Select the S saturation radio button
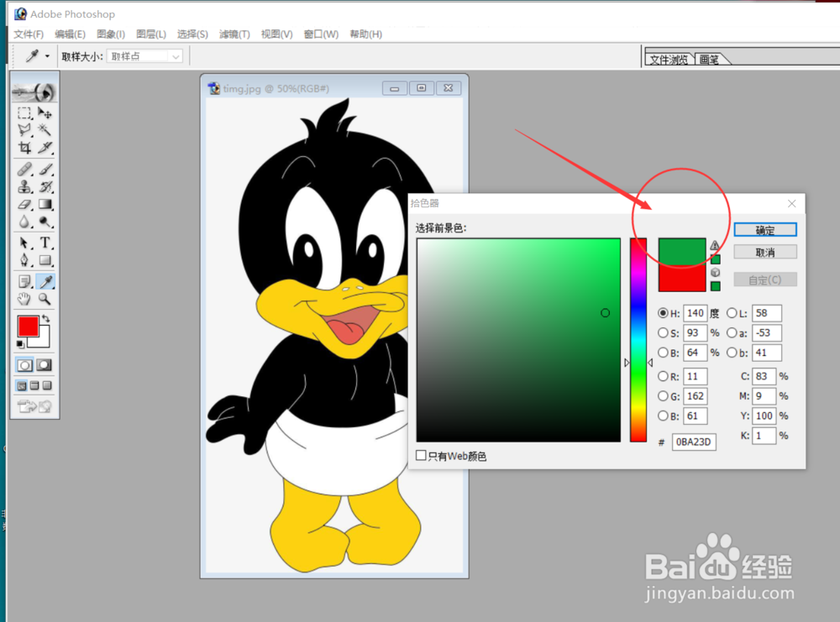Viewport: 840px width, 622px height. pos(664,333)
